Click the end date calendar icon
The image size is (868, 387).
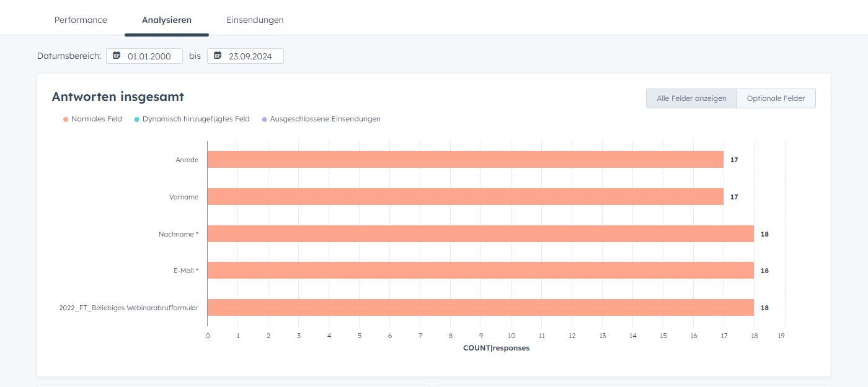[218, 56]
